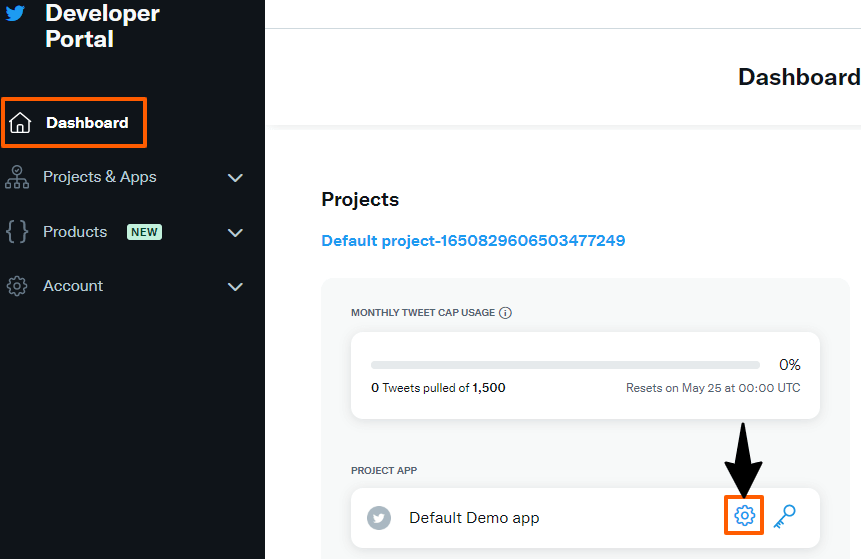This screenshot has width=861, height=559.
Task: Click the Twitter bird logo
Action: point(15,13)
